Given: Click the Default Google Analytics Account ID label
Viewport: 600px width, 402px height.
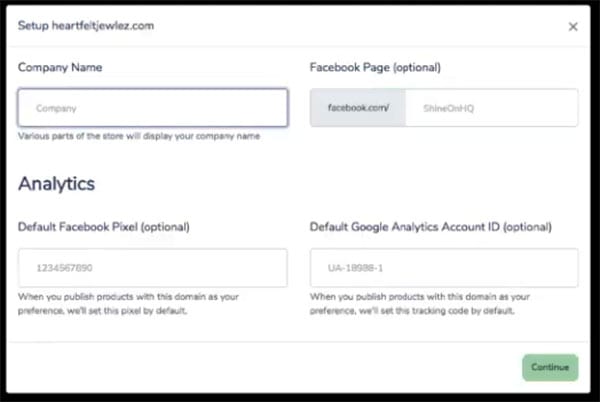Looking at the screenshot, I should (x=430, y=227).
